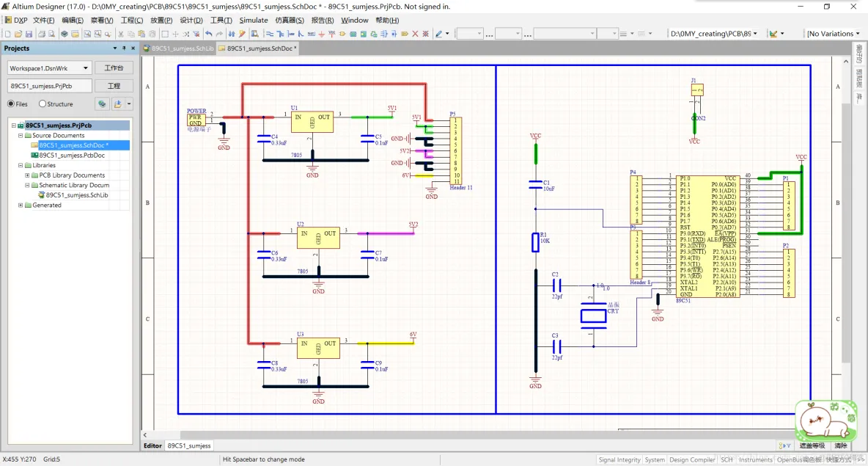Click the Paste clipboard icon
Screen dimensions: 868x466
tap(141, 34)
